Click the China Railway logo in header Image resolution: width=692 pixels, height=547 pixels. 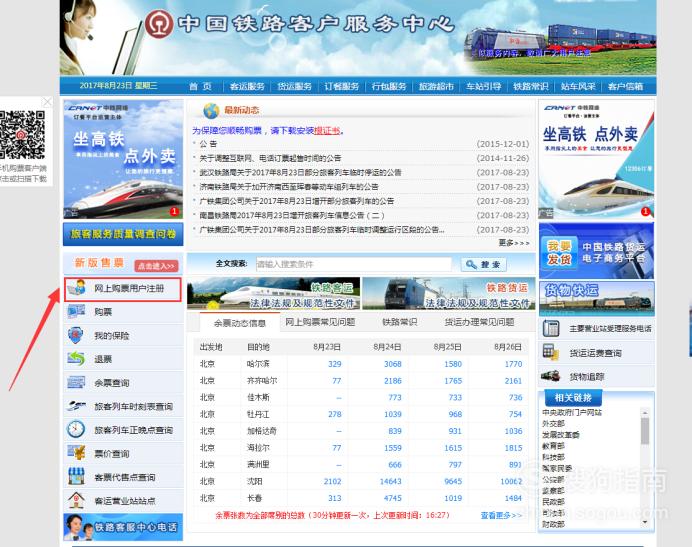click(159, 23)
